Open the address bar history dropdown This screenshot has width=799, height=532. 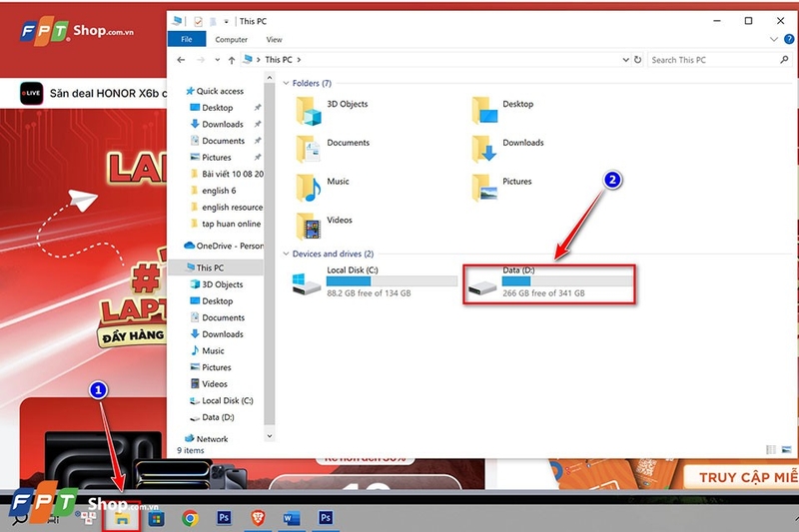pyautogui.click(x=626, y=60)
